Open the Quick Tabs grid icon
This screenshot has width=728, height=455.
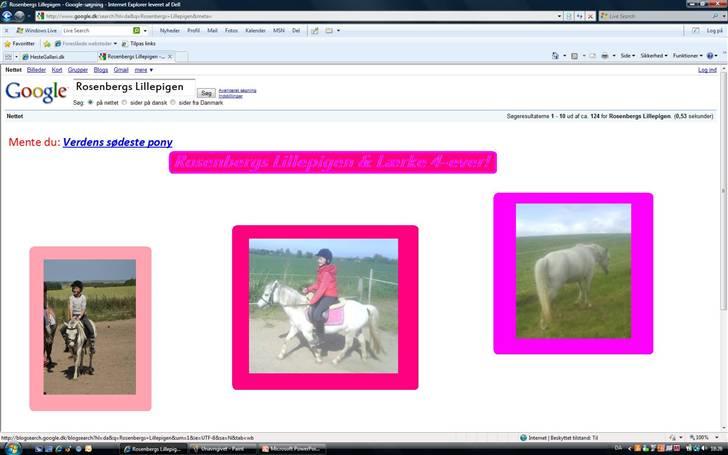pos(8,57)
